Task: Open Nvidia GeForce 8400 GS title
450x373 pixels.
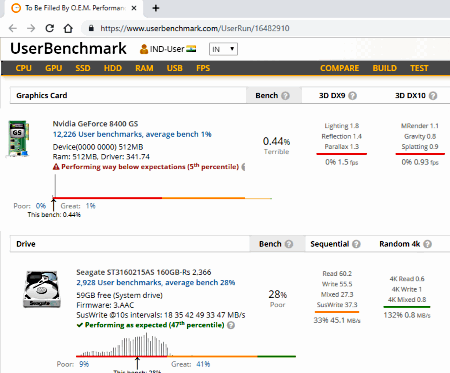Action: click(95, 124)
